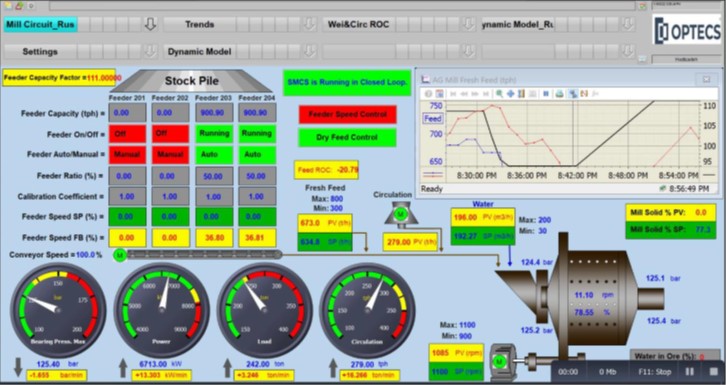Click the pause icon on recording bar

(689, 372)
